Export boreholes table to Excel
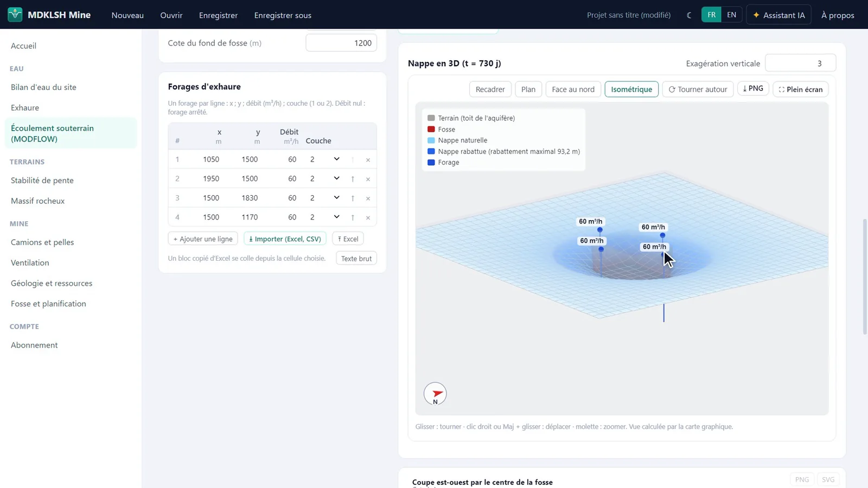 [x=348, y=239]
